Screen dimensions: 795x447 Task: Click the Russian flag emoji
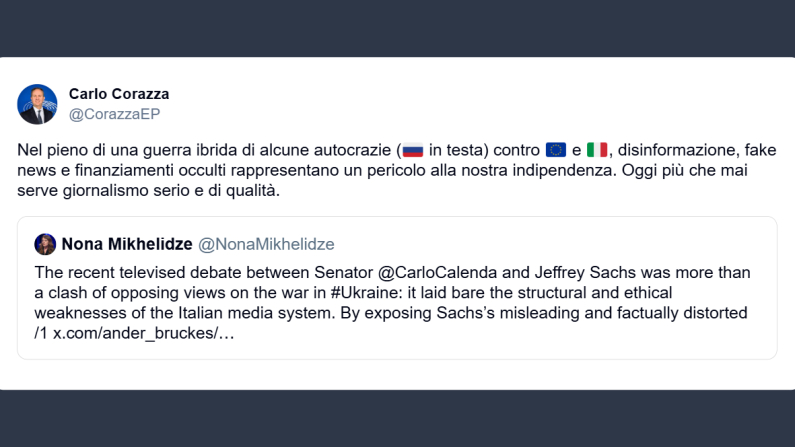coord(413,150)
